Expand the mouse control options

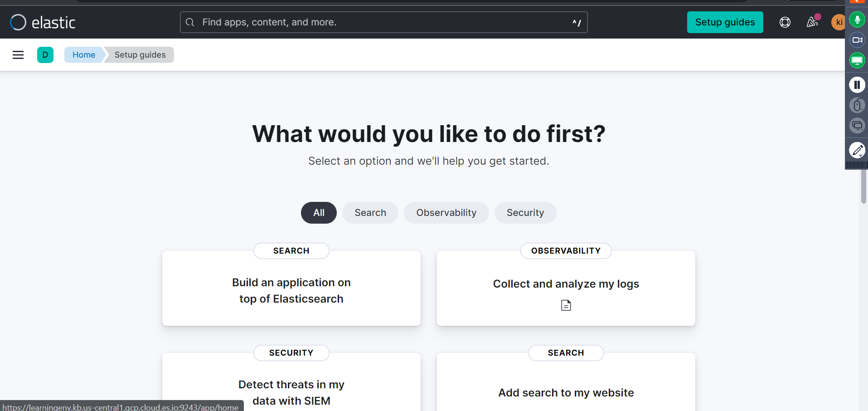[857, 106]
